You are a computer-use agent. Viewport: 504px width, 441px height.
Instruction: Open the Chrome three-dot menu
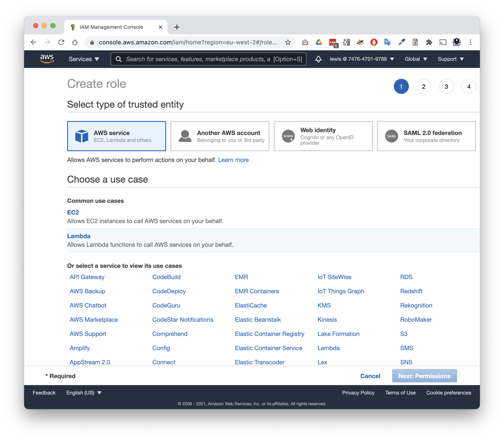(470, 42)
